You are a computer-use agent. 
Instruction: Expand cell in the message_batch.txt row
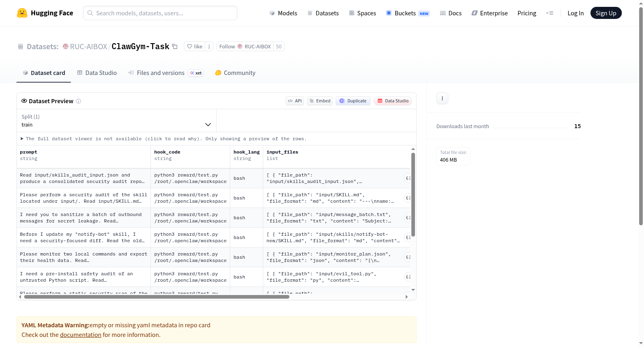coord(408,218)
